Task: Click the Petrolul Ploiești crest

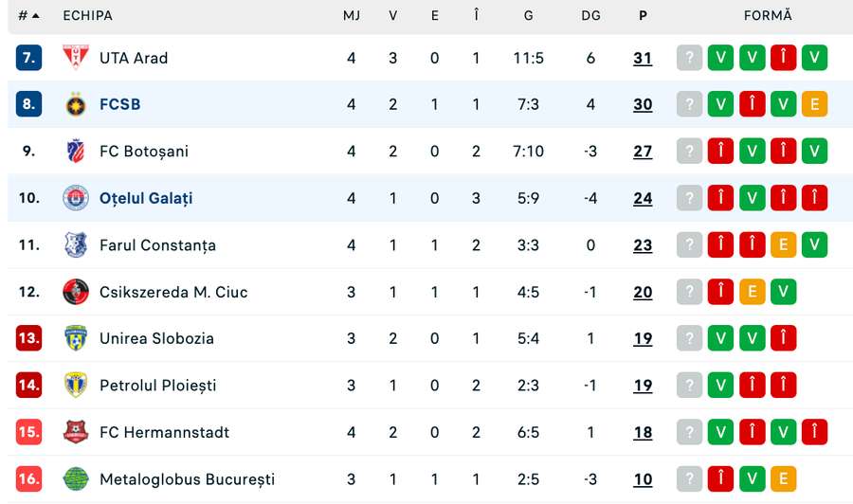Action: coord(75,386)
